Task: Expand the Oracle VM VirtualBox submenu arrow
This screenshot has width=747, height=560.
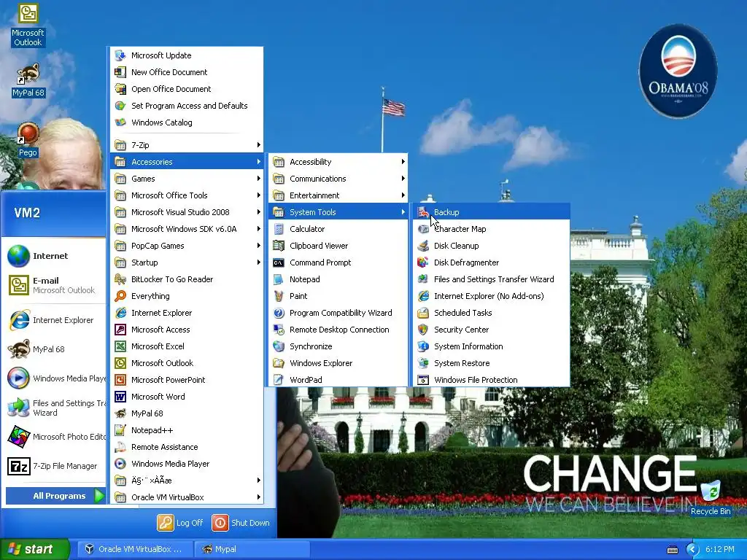Action: pyautogui.click(x=259, y=497)
